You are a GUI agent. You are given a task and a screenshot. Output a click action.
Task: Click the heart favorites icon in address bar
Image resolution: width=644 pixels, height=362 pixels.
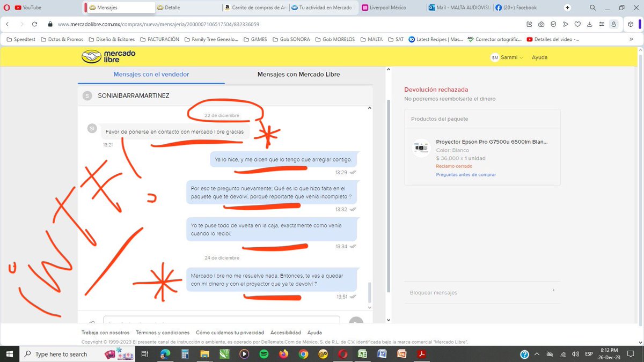[578, 24]
